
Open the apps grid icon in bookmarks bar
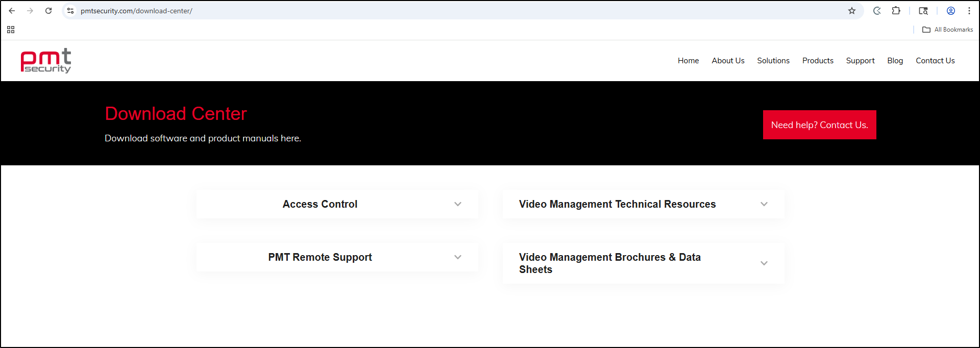11,30
